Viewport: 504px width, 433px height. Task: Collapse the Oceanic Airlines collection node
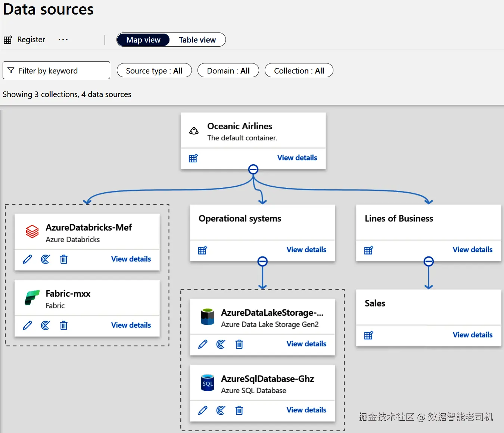253,169
